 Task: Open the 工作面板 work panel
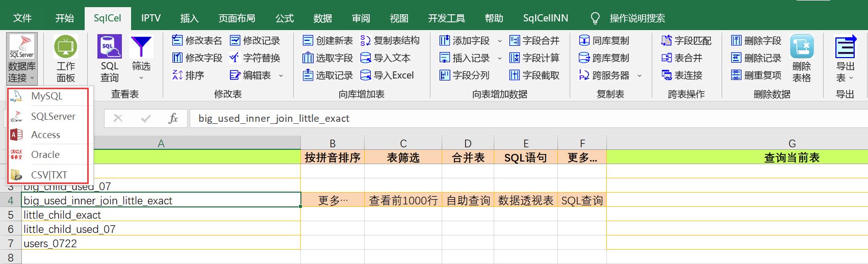[66, 59]
